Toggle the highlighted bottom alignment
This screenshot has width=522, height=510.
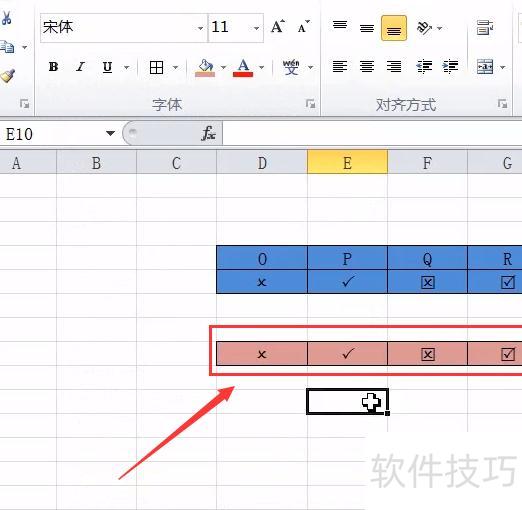pos(394,28)
